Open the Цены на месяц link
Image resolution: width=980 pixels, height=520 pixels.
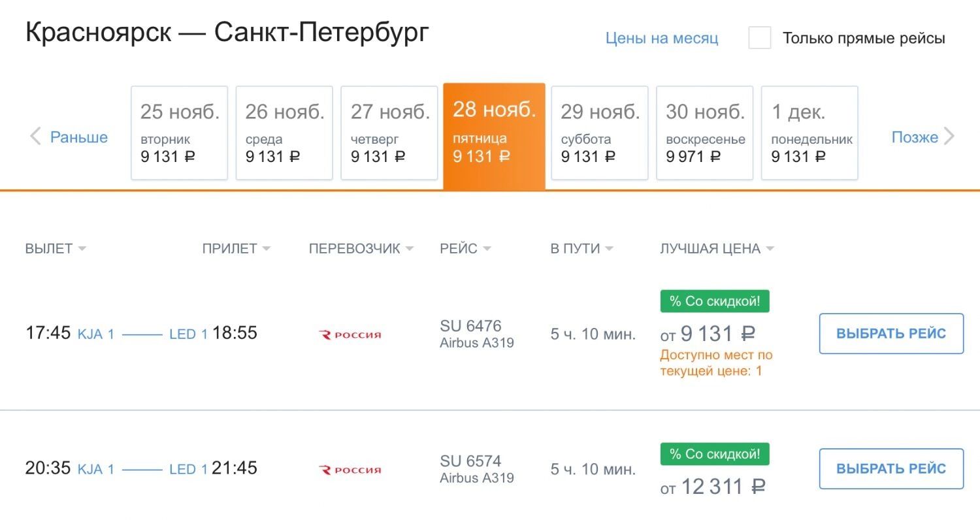pos(662,38)
